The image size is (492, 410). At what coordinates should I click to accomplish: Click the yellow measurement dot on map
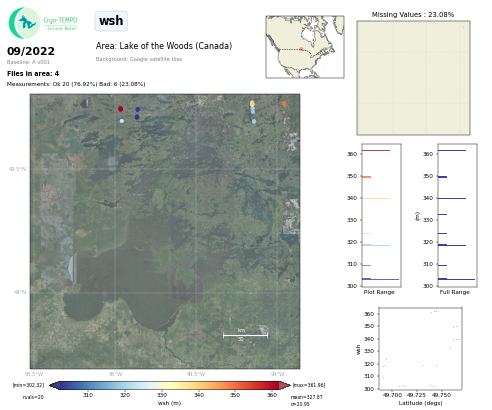252,104
